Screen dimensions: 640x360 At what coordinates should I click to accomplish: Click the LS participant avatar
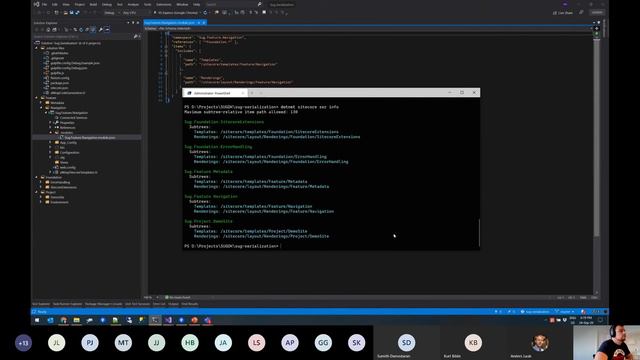(x=256, y=343)
